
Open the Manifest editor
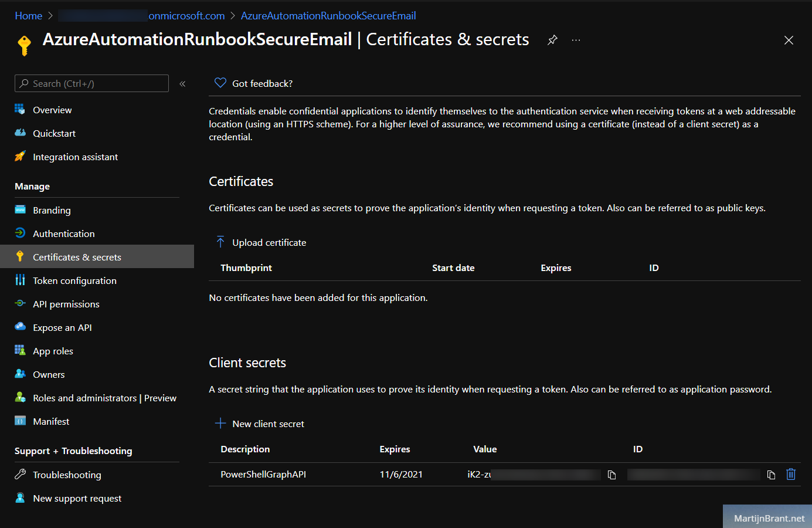[51, 421]
